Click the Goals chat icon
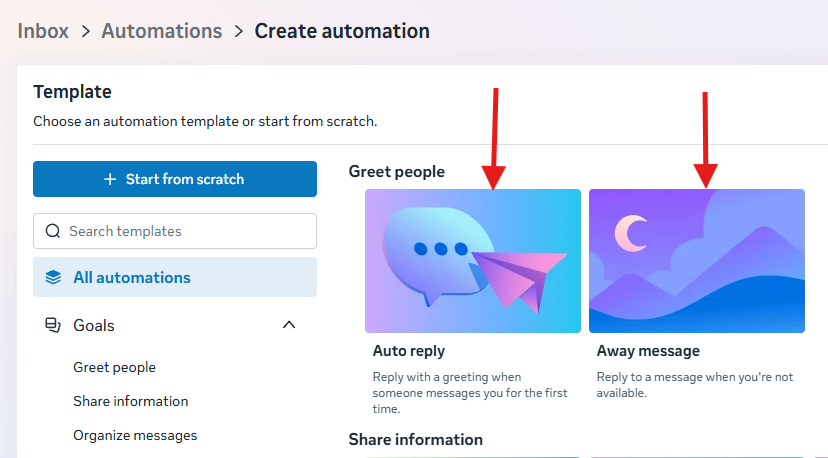Screen dimensions: 828x458 click(53, 325)
